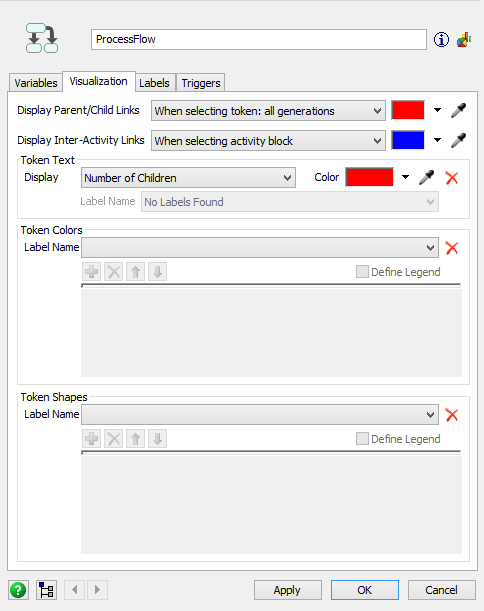Click the info icon beside the name field
Image resolution: width=484 pixels, height=611 pixels.
click(441, 40)
